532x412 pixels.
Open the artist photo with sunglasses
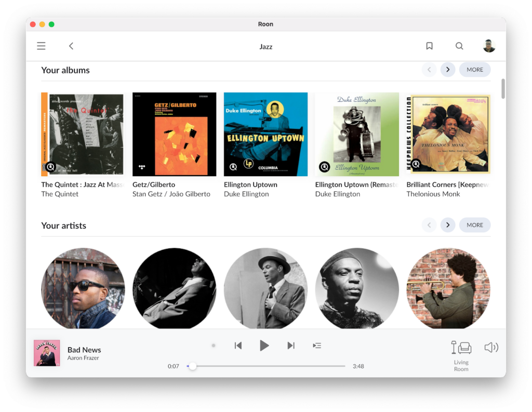tap(83, 288)
